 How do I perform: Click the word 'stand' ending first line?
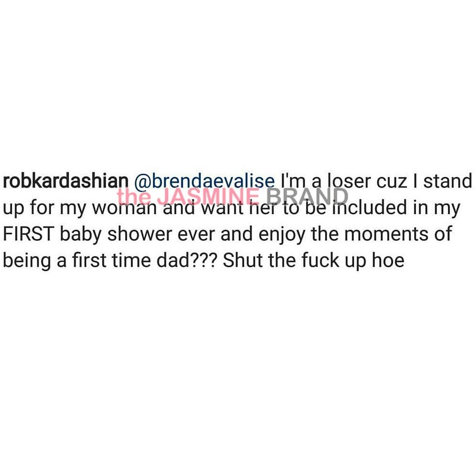[x=448, y=181]
